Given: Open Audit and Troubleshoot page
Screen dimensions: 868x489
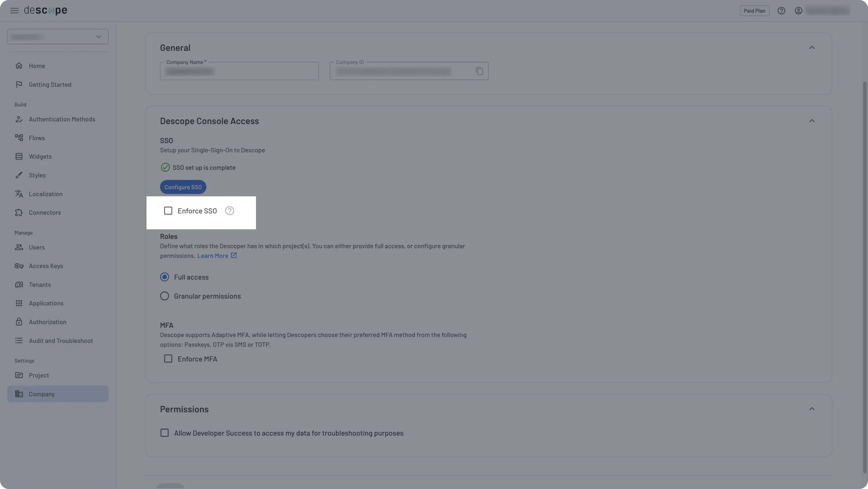Looking at the screenshot, I should coord(61,341).
